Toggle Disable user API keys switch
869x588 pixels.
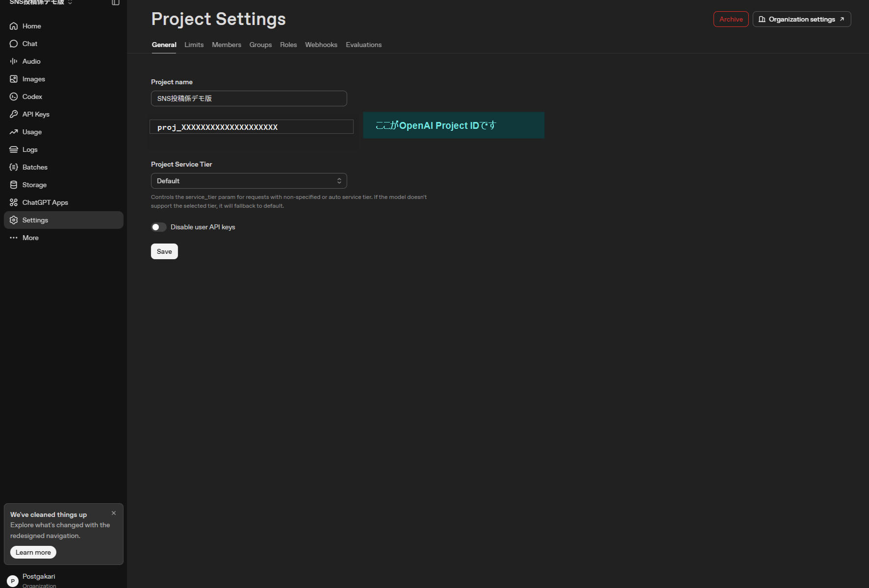(x=159, y=227)
